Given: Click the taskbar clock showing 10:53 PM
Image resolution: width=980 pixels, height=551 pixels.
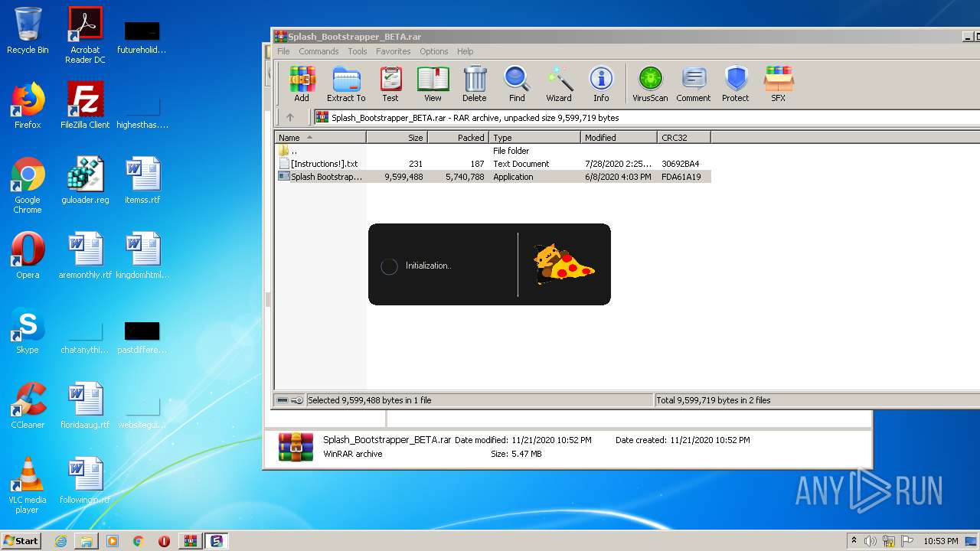Looking at the screenshot, I should [941, 541].
